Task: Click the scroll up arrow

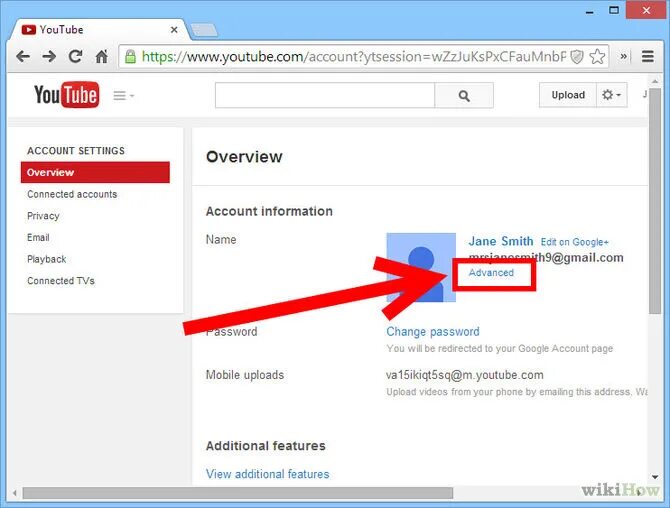Action: click(655, 80)
